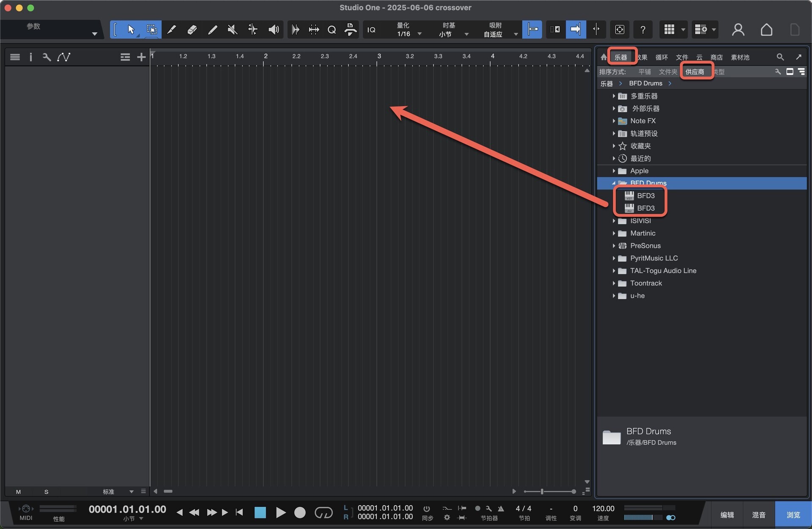Toggle global Mute M button
Viewport: 812px width, 529px height.
(x=18, y=492)
